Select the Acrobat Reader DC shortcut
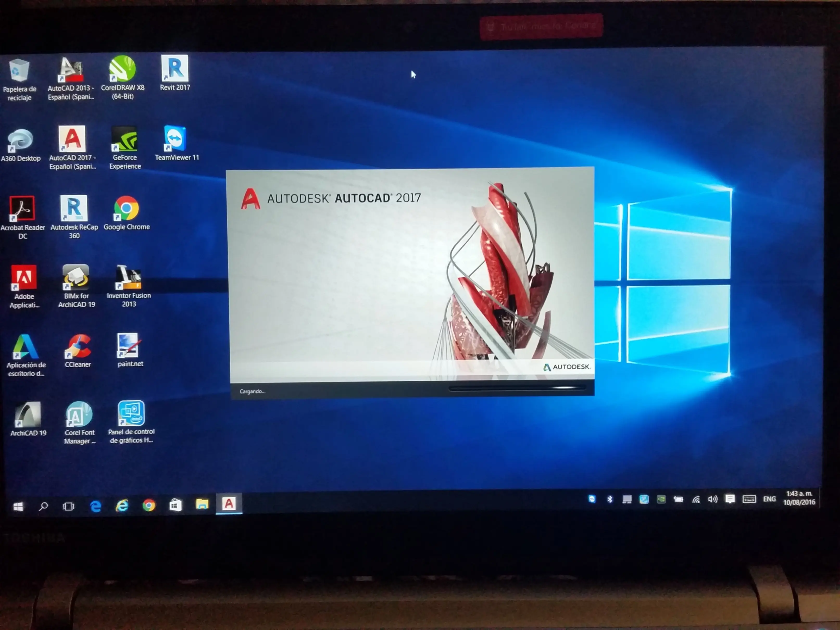 [22, 218]
